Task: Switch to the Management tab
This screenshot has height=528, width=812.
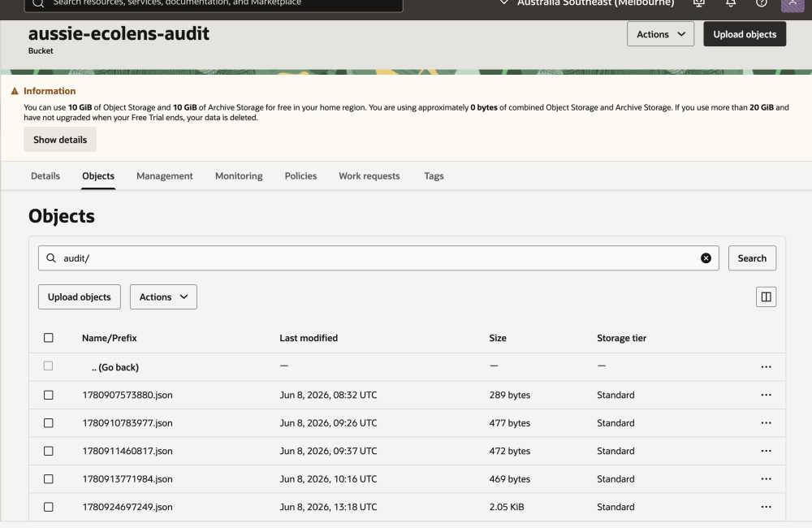Action: (x=165, y=175)
